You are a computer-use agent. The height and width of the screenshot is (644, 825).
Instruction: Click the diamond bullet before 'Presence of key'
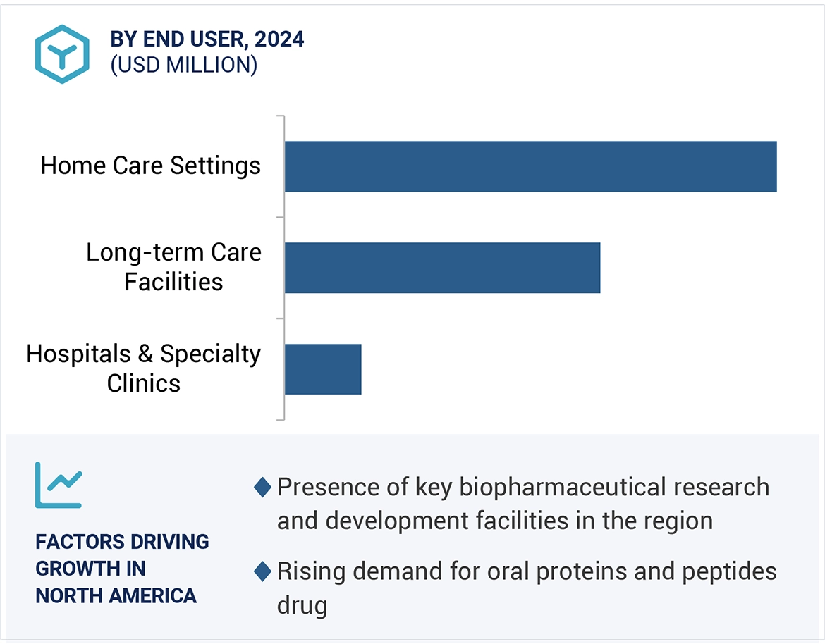[262, 487]
